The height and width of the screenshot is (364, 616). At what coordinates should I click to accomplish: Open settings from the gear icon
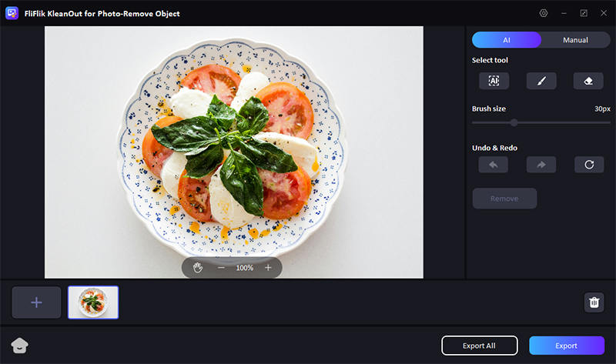point(544,14)
